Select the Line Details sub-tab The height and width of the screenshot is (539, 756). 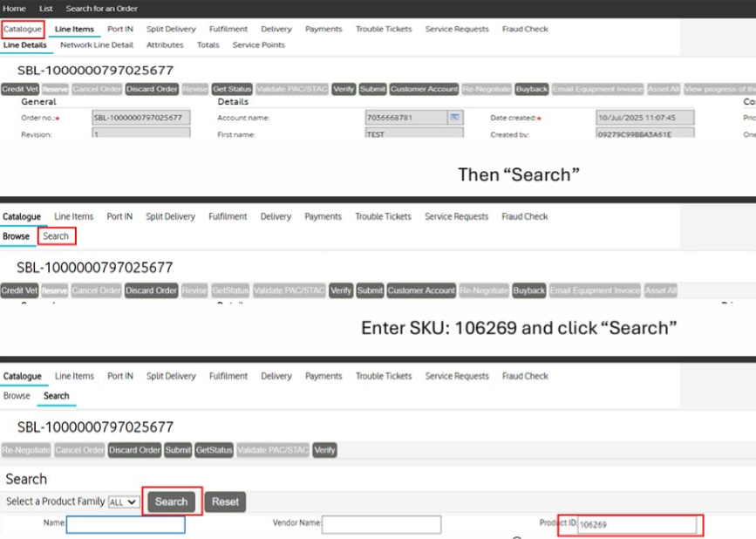(x=24, y=44)
